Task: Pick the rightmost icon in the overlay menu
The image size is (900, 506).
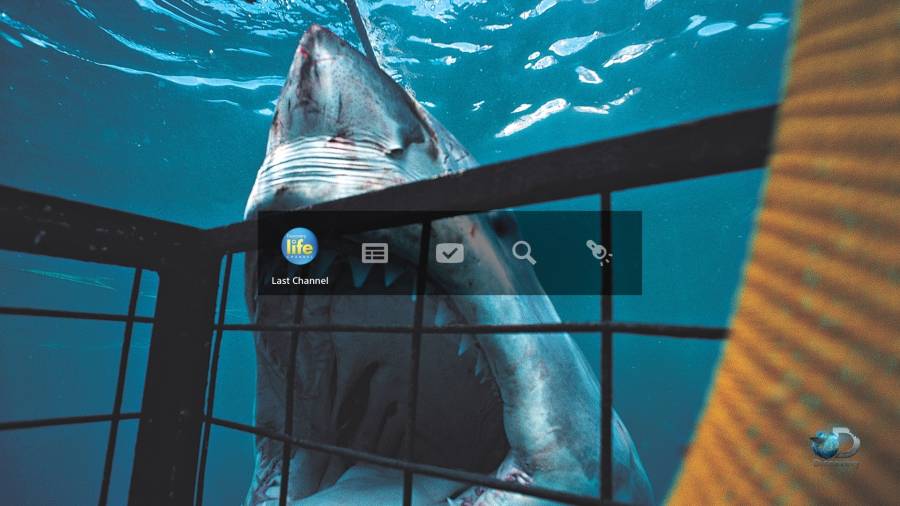Action: [x=599, y=253]
